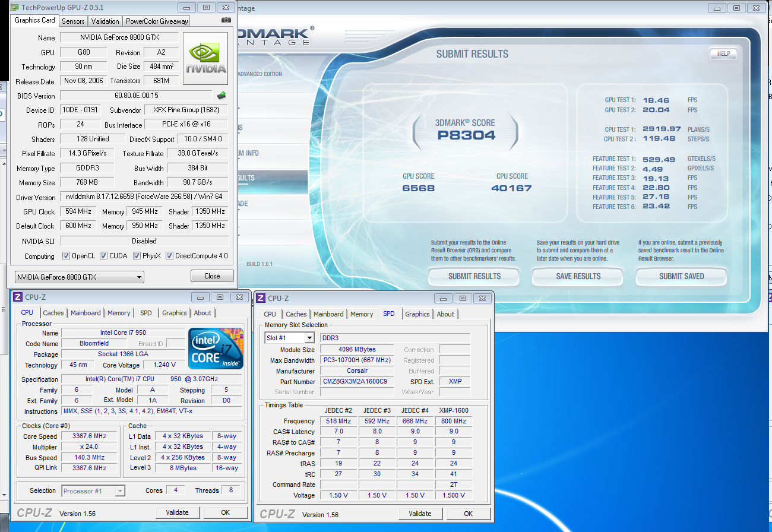772x532 pixels.
Task: Switch to the Validation tab in GPU-Z
Action: [x=105, y=21]
